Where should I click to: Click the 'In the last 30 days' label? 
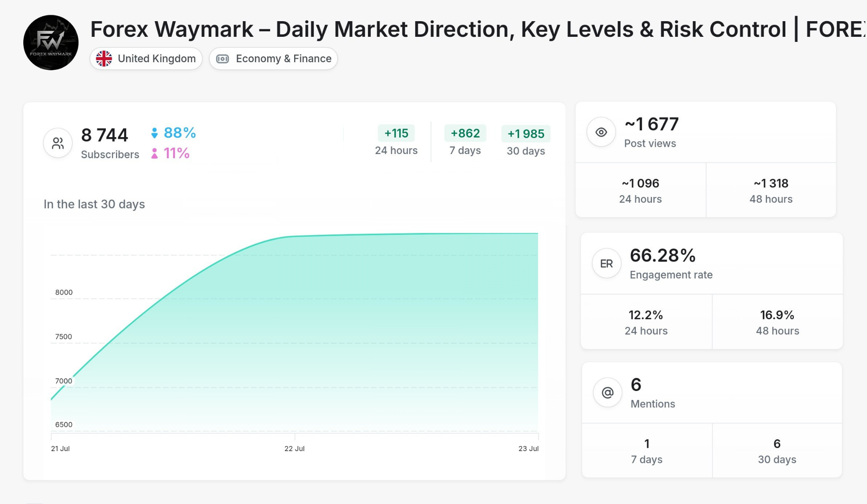[94, 204]
